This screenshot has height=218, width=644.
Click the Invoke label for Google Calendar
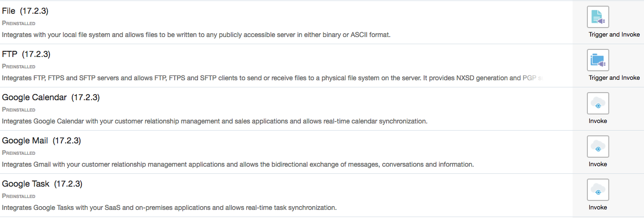click(x=598, y=121)
